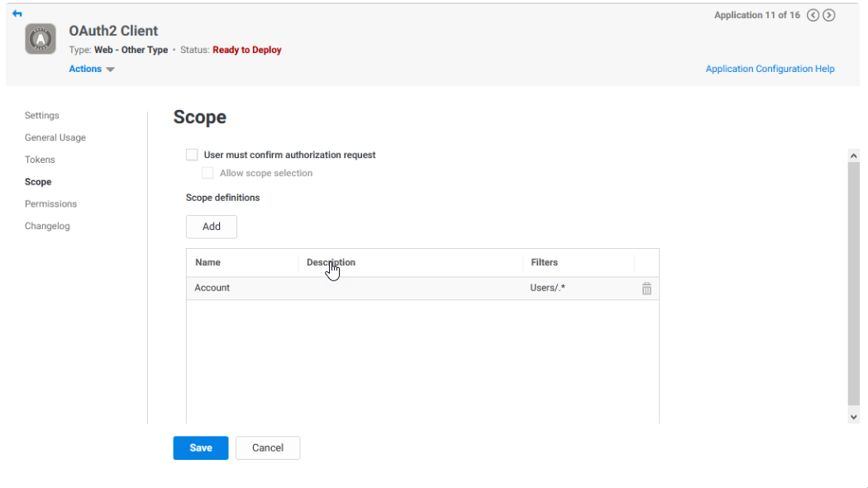Click the scrollbar's down arrow
The width and height of the screenshot is (868, 488).
(854, 417)
